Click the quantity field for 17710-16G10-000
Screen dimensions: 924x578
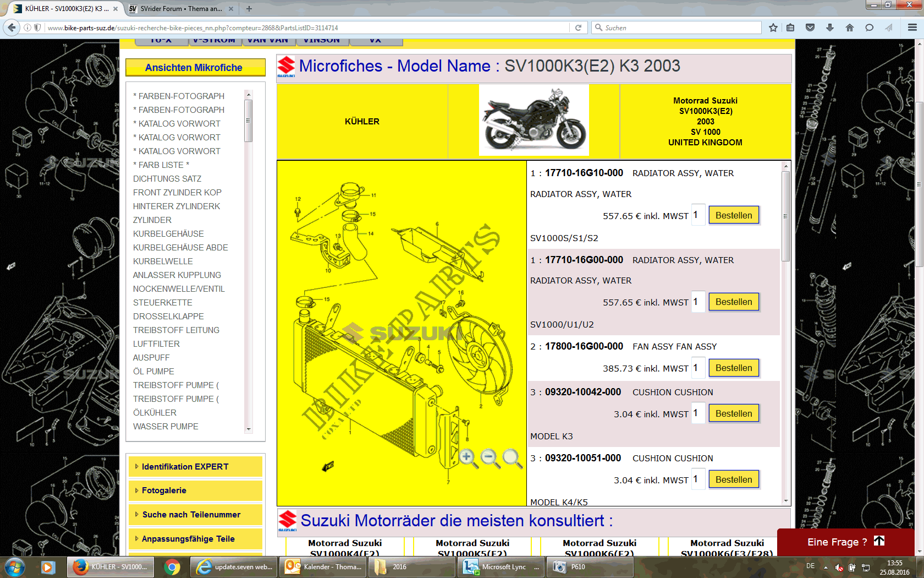tap(697, 215)
